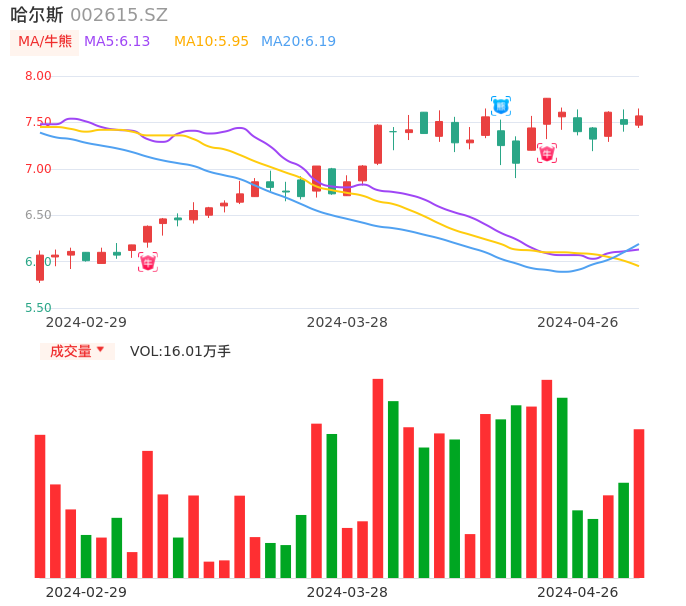686x606 pixels.
Task: Click the pink bull marker in early March
Action: coord(148,262)
